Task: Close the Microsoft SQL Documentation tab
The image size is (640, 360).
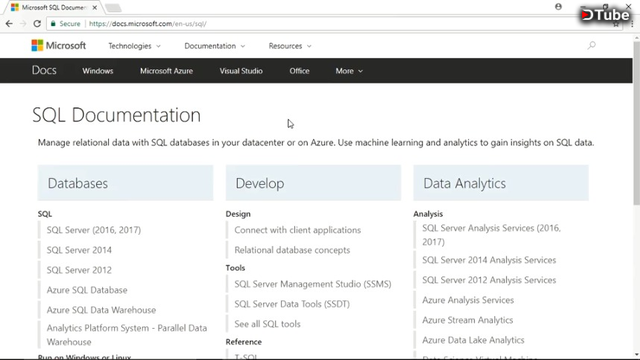Action: [x=95, y=7]
